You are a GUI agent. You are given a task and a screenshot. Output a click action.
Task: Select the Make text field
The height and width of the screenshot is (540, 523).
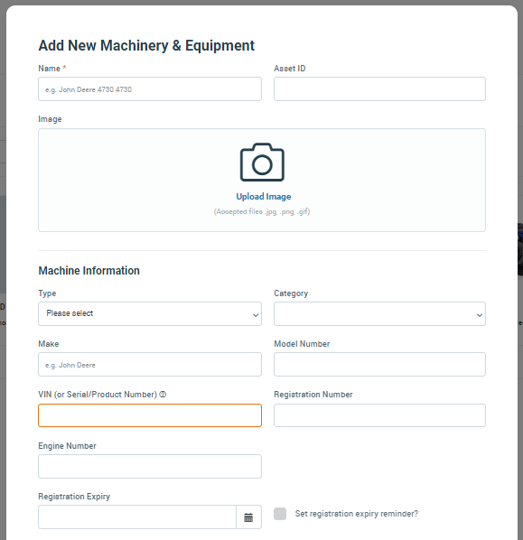[x=150, y=364]
